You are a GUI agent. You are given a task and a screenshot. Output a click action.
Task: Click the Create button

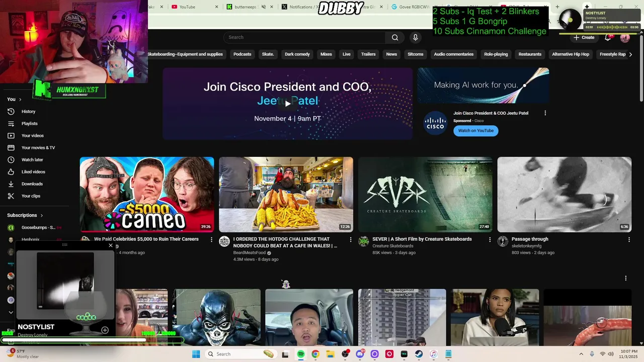coord(584,38)
